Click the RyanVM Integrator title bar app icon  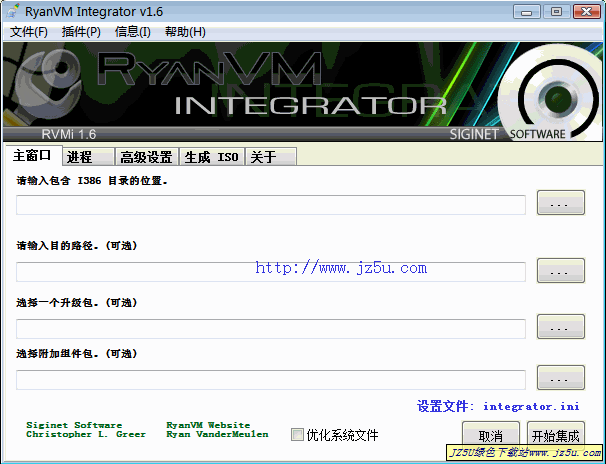(x=13, y=11)
